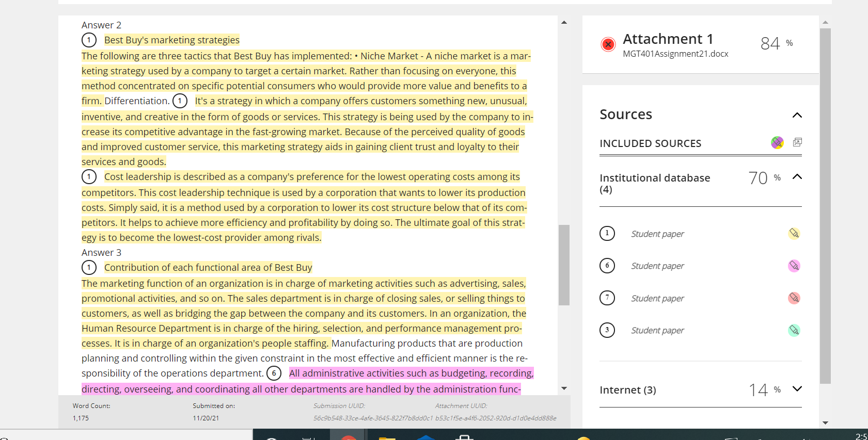Click the red X icon beside Attachment 1
Viewport: 868px width, 440px height.
(x=608, y=44)
